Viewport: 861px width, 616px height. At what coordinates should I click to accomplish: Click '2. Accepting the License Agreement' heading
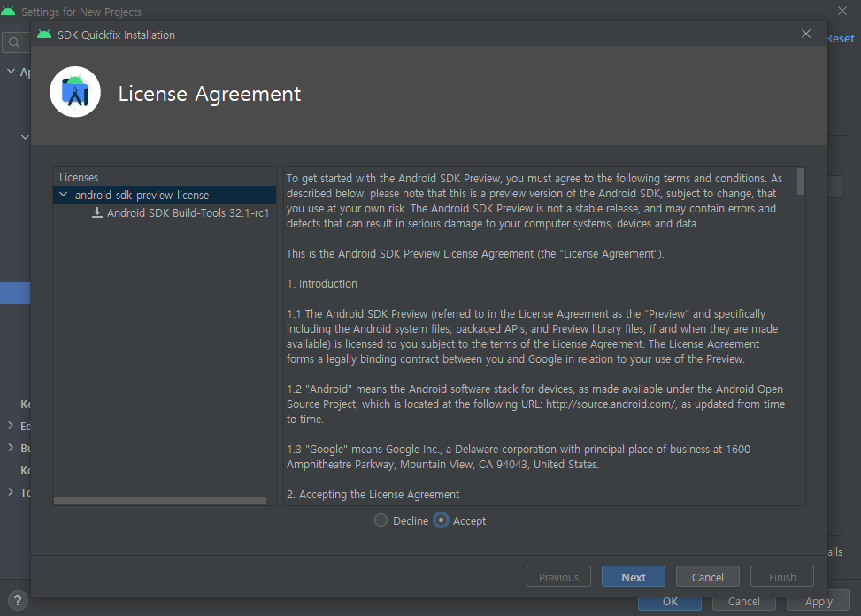(x=373, y=495)
